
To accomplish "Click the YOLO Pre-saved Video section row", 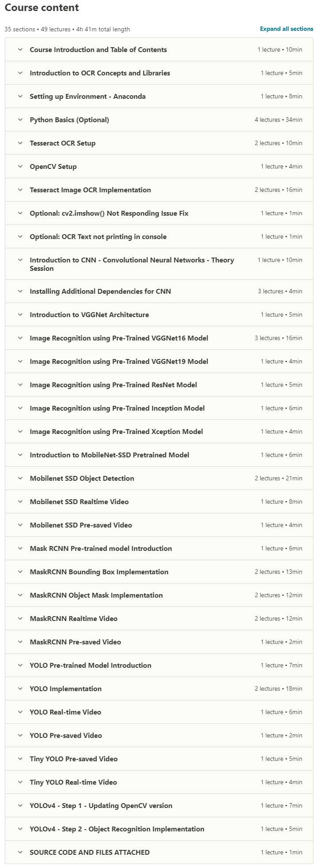I will coord(159,735).
